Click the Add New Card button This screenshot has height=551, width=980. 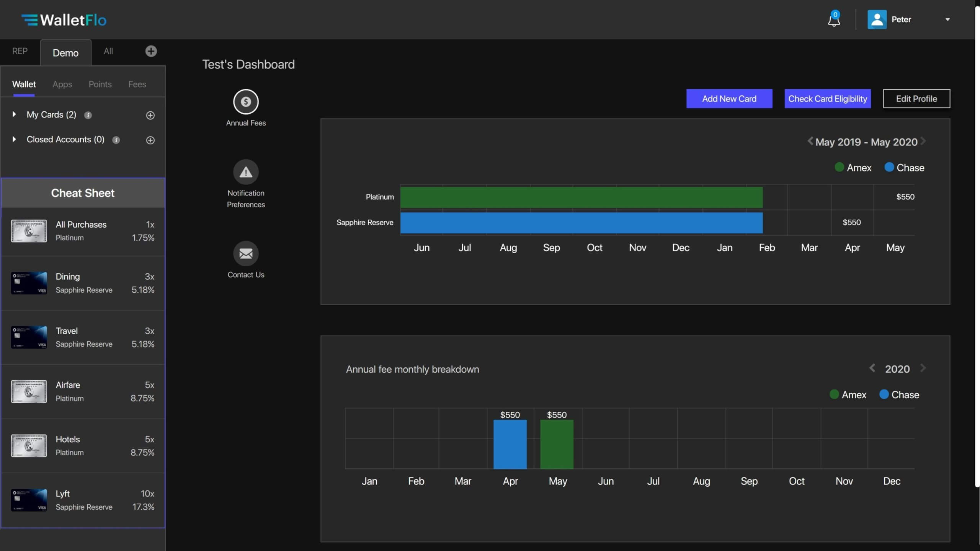729,99
